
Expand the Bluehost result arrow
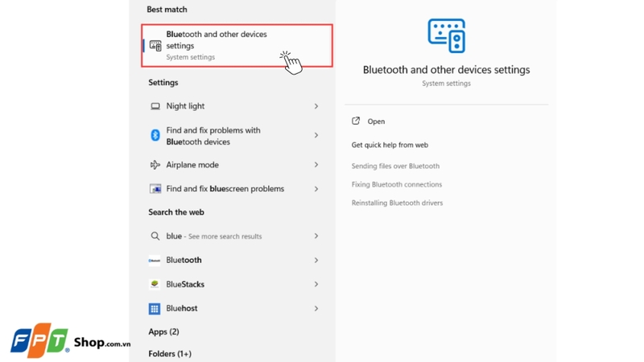(x=316, y=308)
